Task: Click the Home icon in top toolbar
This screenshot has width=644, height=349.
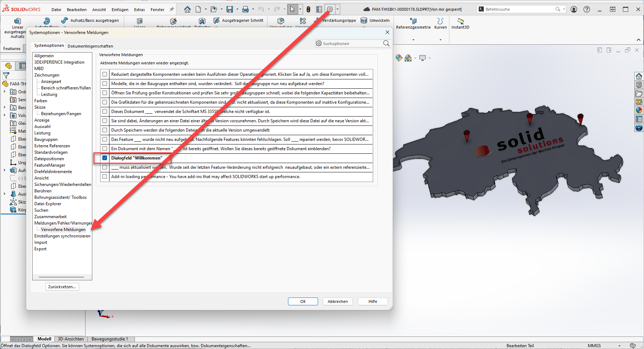Action: [x=187, y=9]
